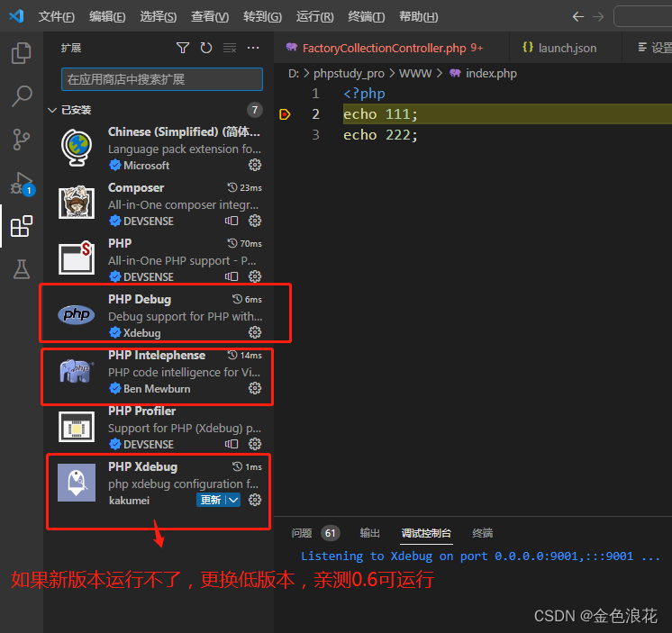Open the Search view in activity bar
The image size is (672, 633).
21,96
